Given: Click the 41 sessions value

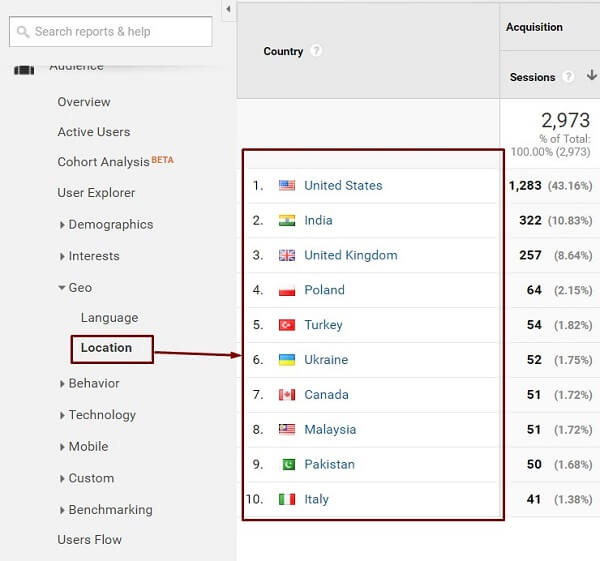Looking at the screenshot, I should pos(534,499).
